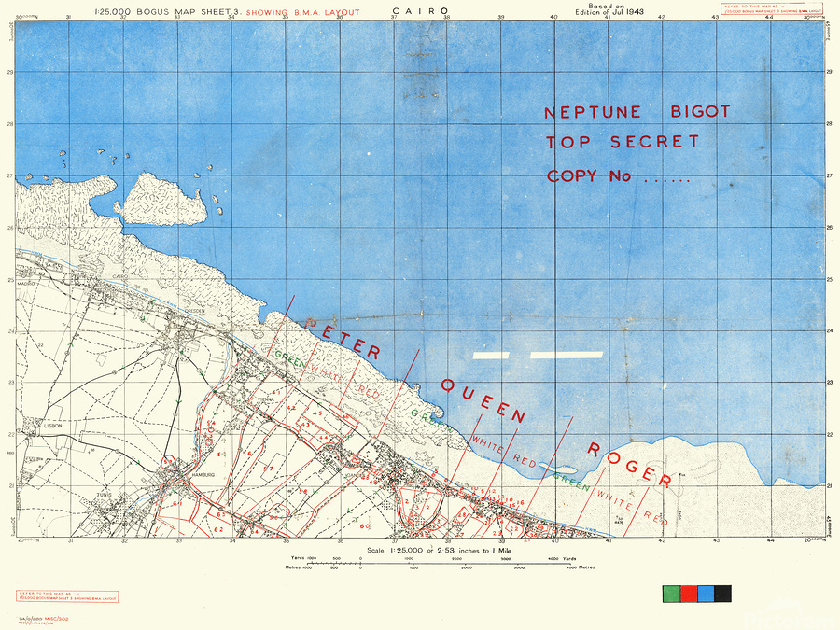Viewport: 840px width, 630px height.
Task: Select the red color swatch in the legend
Action: (687, 592)
